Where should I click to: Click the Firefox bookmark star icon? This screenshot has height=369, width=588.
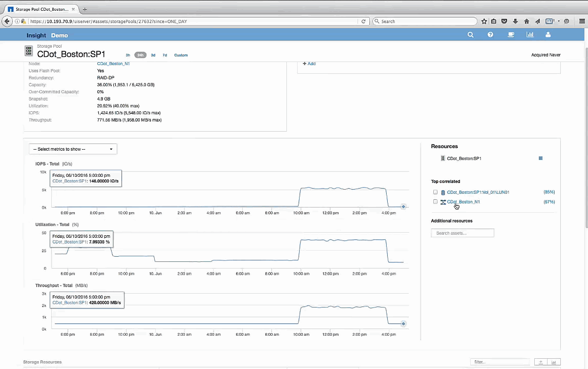point(484,22)
